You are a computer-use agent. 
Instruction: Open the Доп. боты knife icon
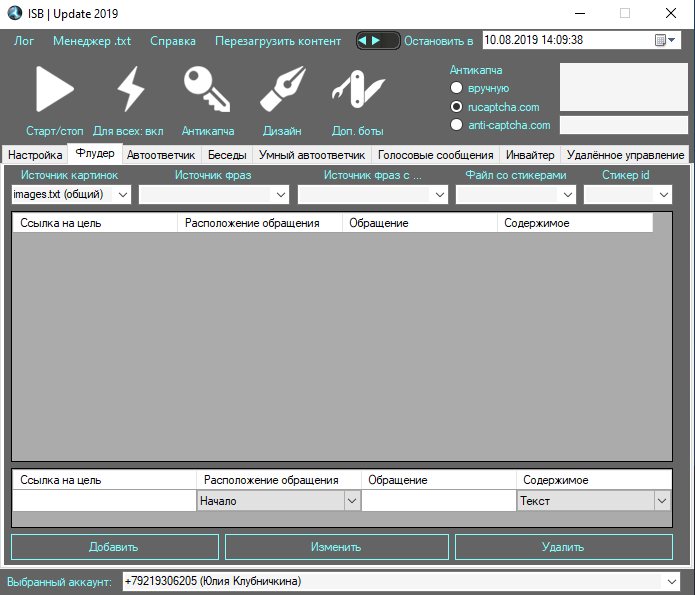(358, 89)
